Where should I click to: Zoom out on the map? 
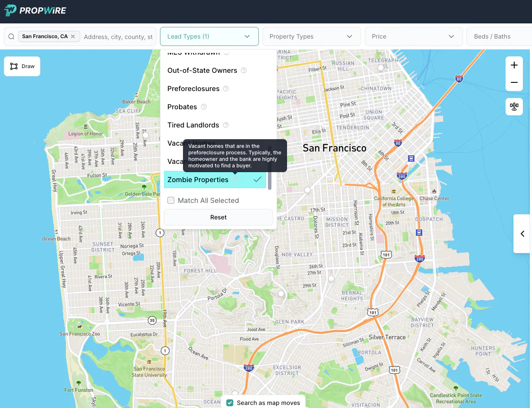tap(514, 82)
